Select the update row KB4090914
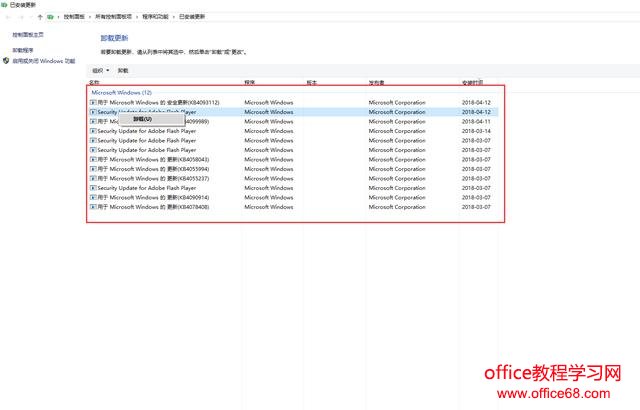The width and height of the screenshot is (640, 410). [293, 197]
